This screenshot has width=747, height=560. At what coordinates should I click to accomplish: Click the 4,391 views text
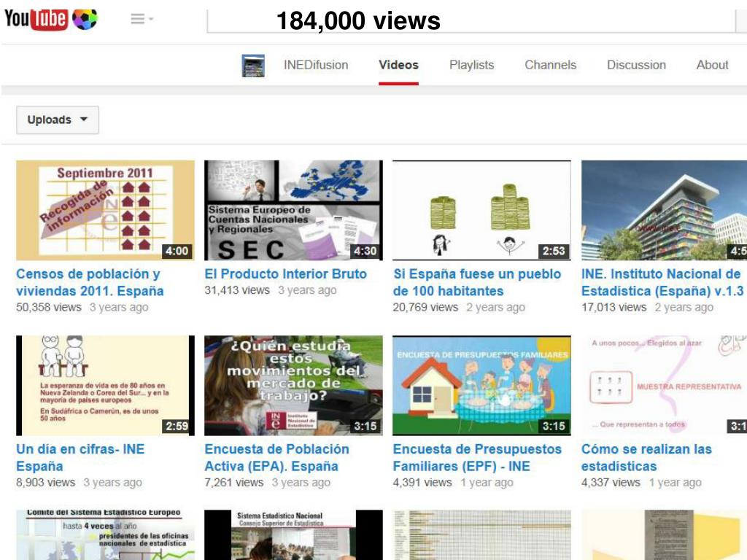pyautogui.click(x=422, y=483)
